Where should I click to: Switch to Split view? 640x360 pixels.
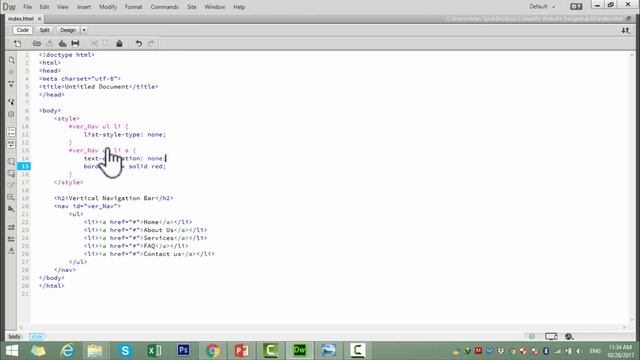[44, 30]
